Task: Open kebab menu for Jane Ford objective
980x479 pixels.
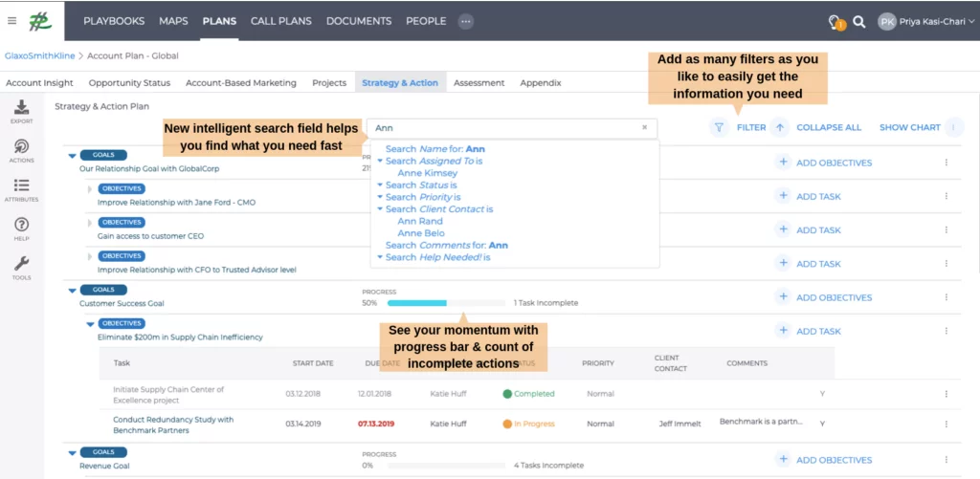Action: pos(947,196)
